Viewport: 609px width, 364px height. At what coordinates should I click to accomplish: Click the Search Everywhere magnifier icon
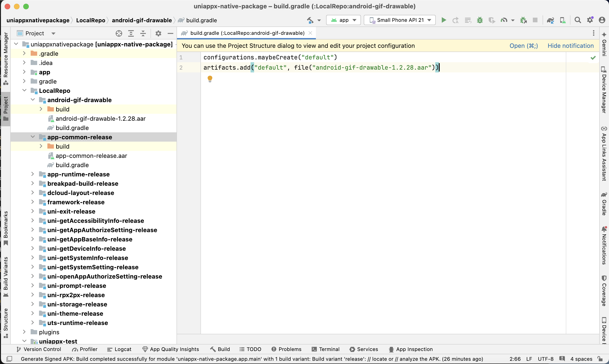[x=578, y=20]
